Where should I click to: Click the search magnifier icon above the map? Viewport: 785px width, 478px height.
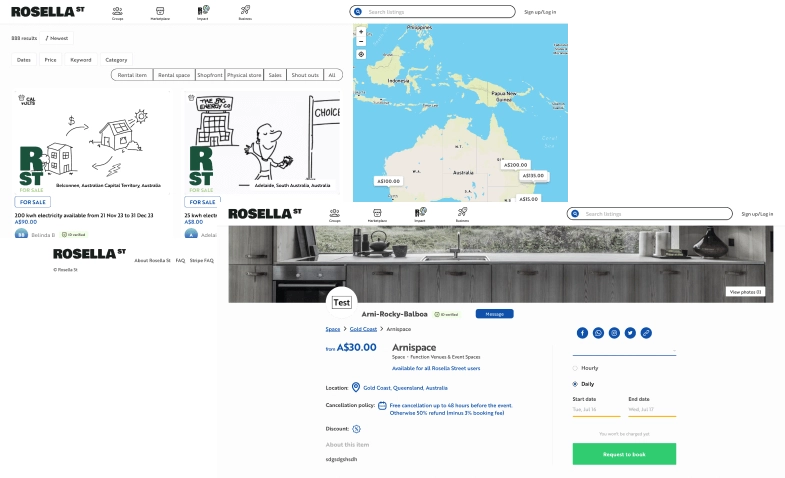click(357, 12)
